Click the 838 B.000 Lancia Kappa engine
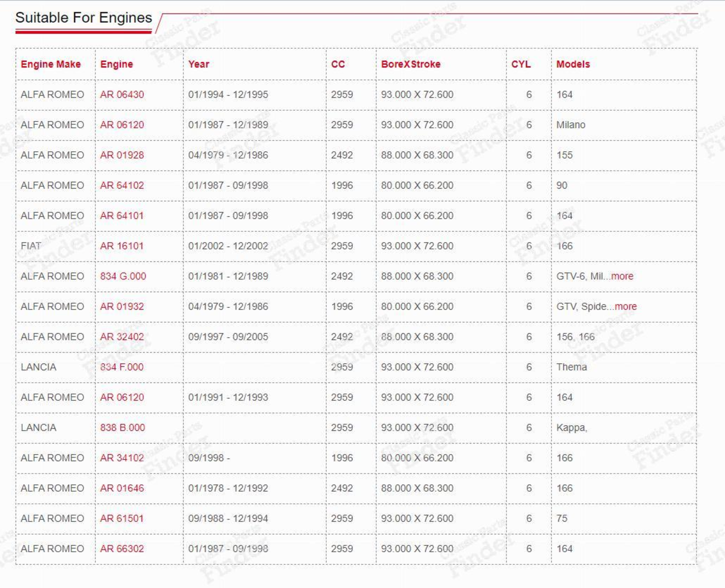This screenshot has width=725, height=588. point(122,428)
